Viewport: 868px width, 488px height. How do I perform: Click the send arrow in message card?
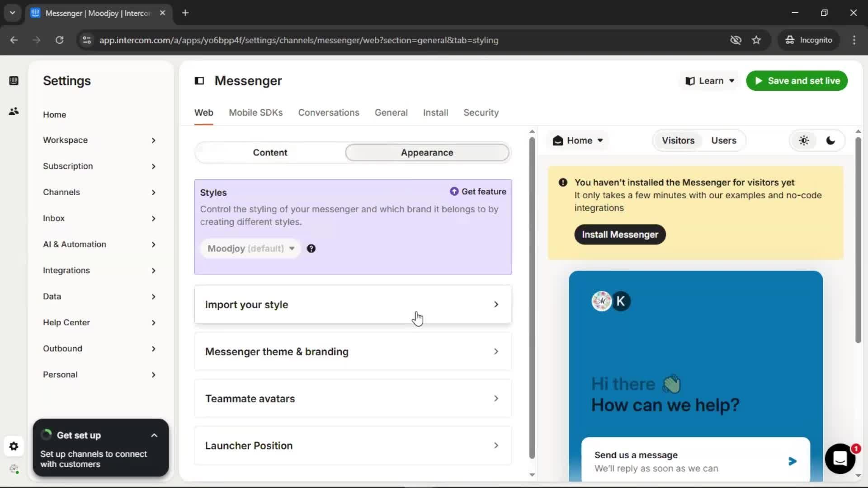click(x=792, y=461)
